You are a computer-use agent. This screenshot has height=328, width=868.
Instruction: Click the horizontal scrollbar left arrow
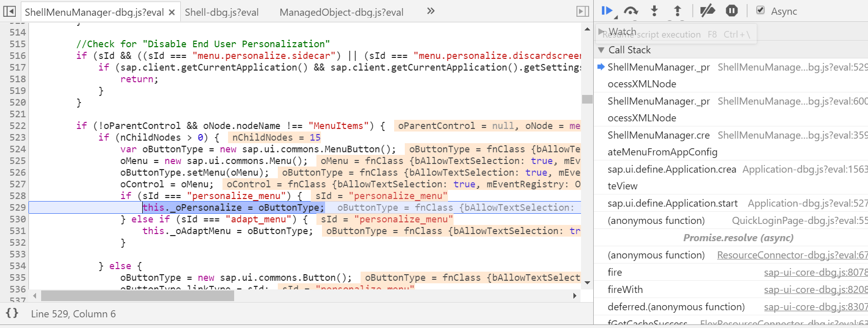click(x=35, y=296)
